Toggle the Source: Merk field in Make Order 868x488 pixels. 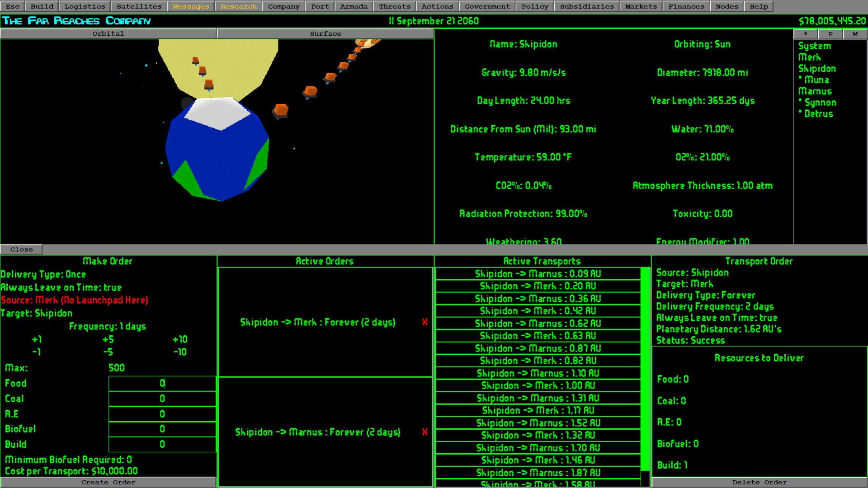pyautogui.click(x=75, y=300)
